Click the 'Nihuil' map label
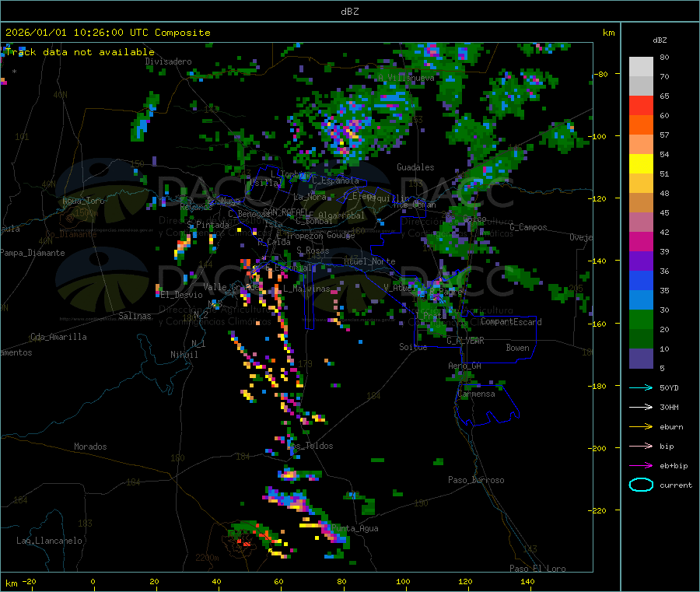Viewport: 700px width, 592px height. click(x=184, y=355)
